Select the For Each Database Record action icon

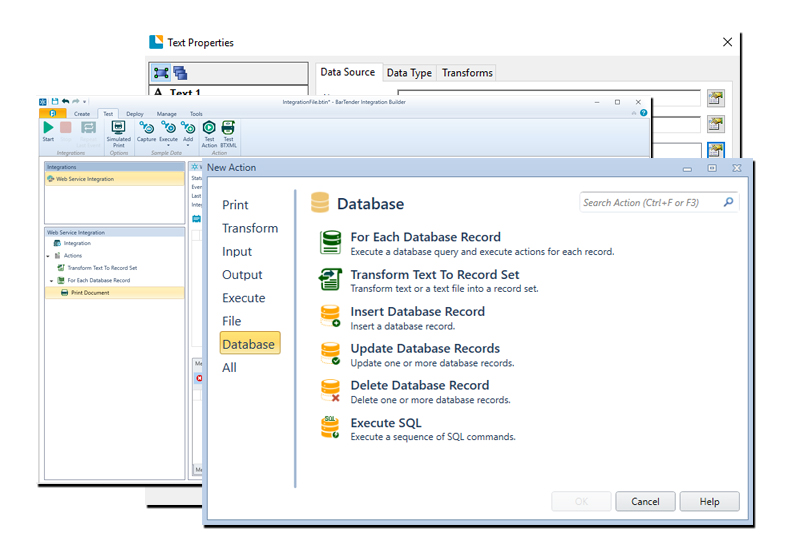click(330, 242)
